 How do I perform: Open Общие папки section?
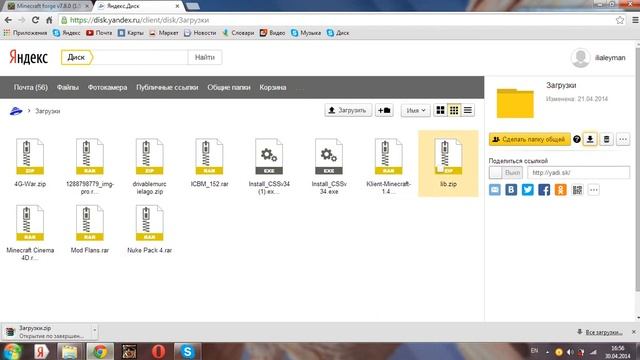pyautogui.click(x=229, y=87)
